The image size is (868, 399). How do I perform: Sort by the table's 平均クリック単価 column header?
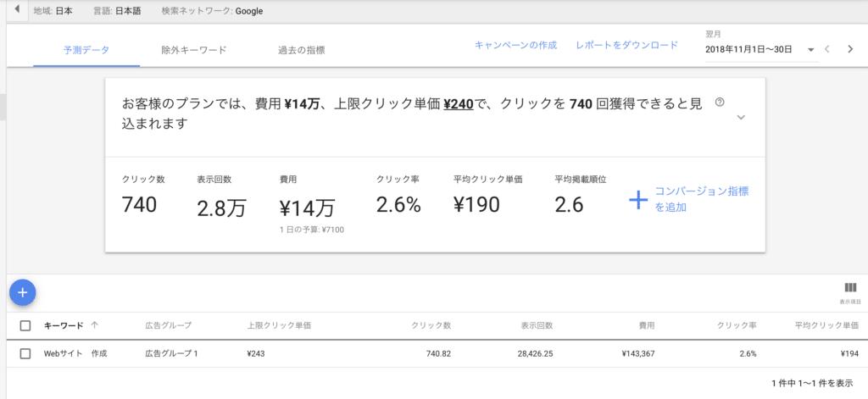click(x=827, y=325)
